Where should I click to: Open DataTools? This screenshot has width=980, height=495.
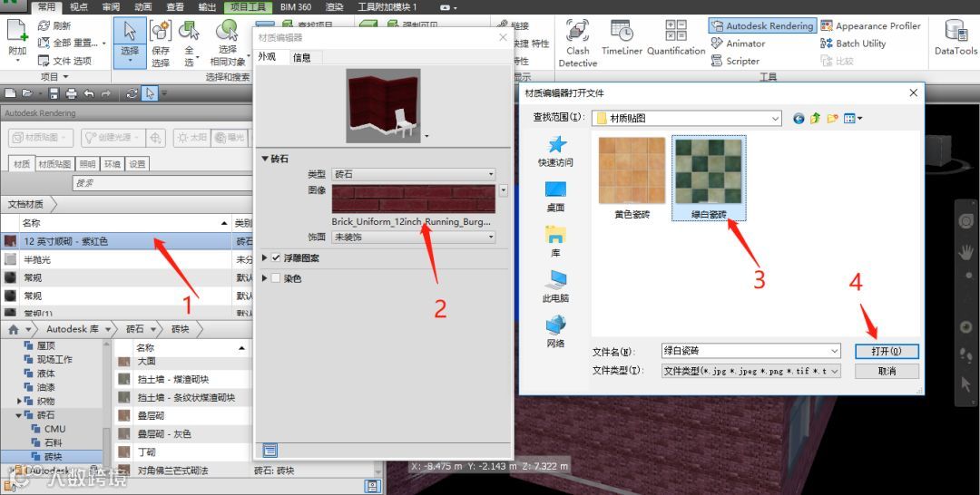pos(955,37)
